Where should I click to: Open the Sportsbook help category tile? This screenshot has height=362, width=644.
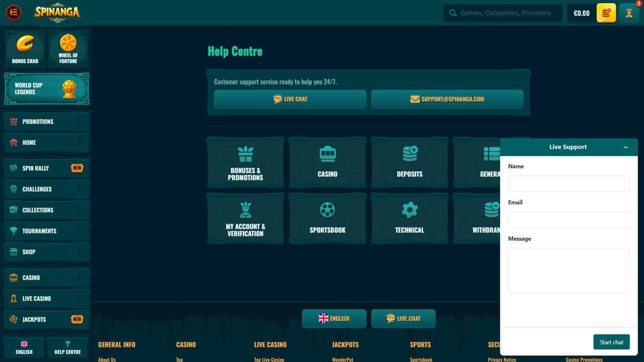[327, 218]
